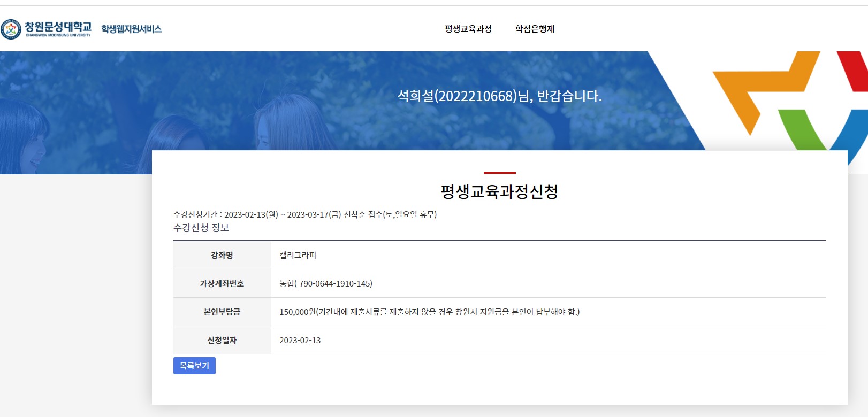Open the 평생교육과정 menu
Screen dimensions: 868x417
(x=468, y=29)
